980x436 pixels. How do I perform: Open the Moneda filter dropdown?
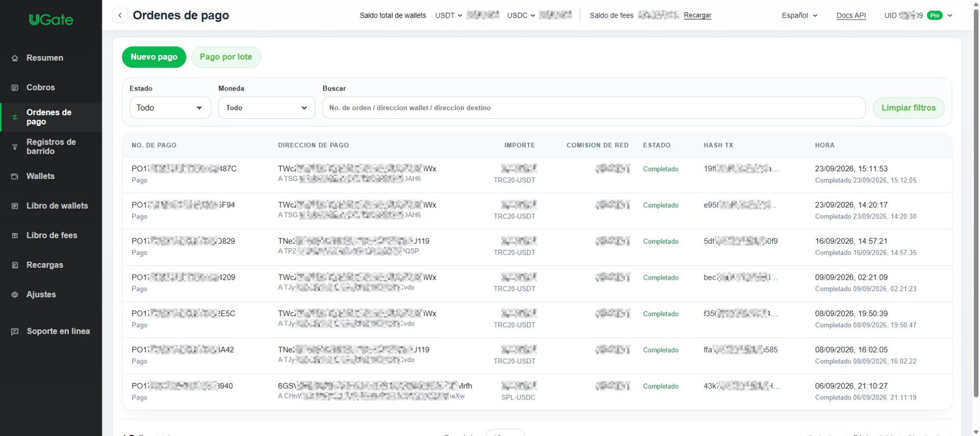[266, 108]
